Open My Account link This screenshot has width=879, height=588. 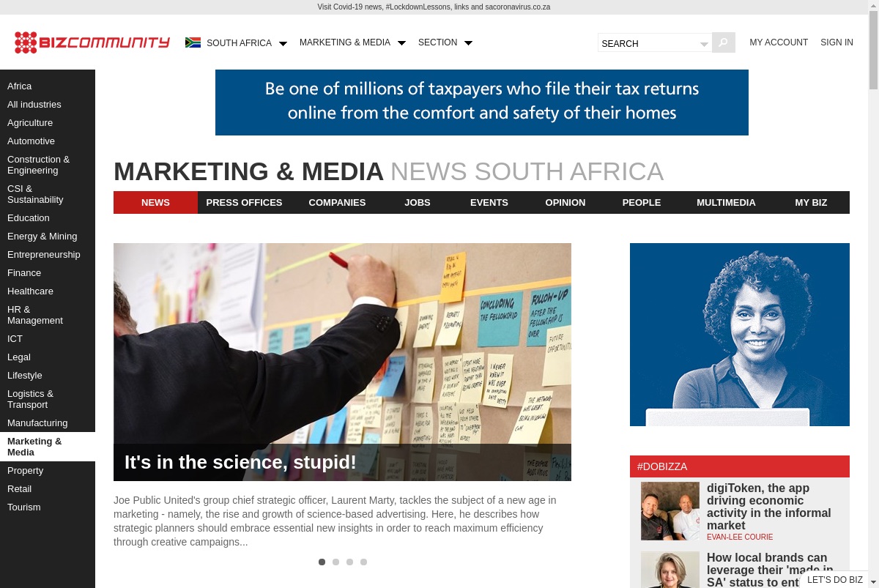[779, 42]
